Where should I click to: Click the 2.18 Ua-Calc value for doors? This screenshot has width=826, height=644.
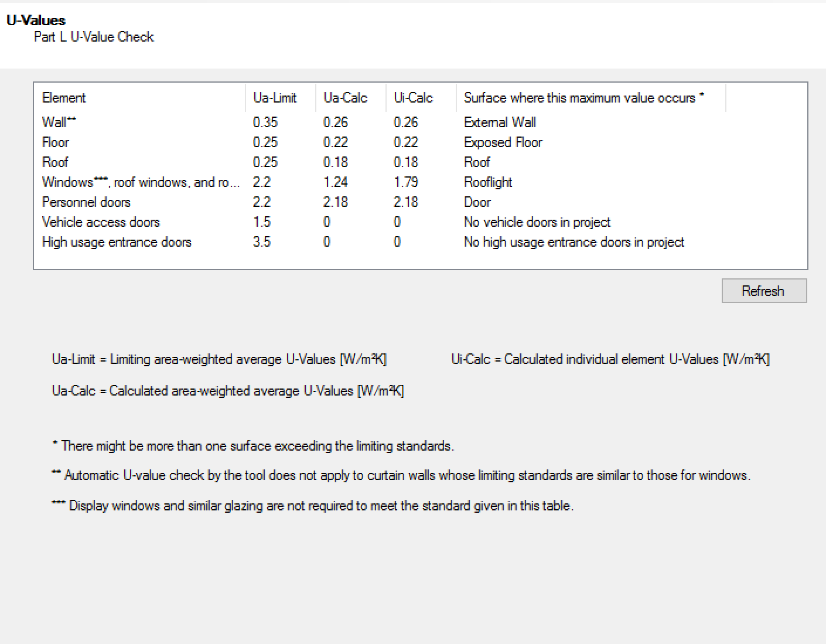336,202
